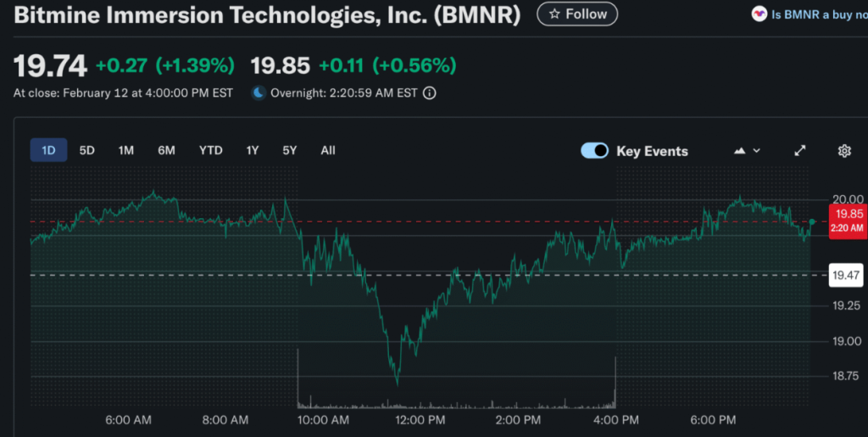Toggle the Key Events switch

click(594, 151)
